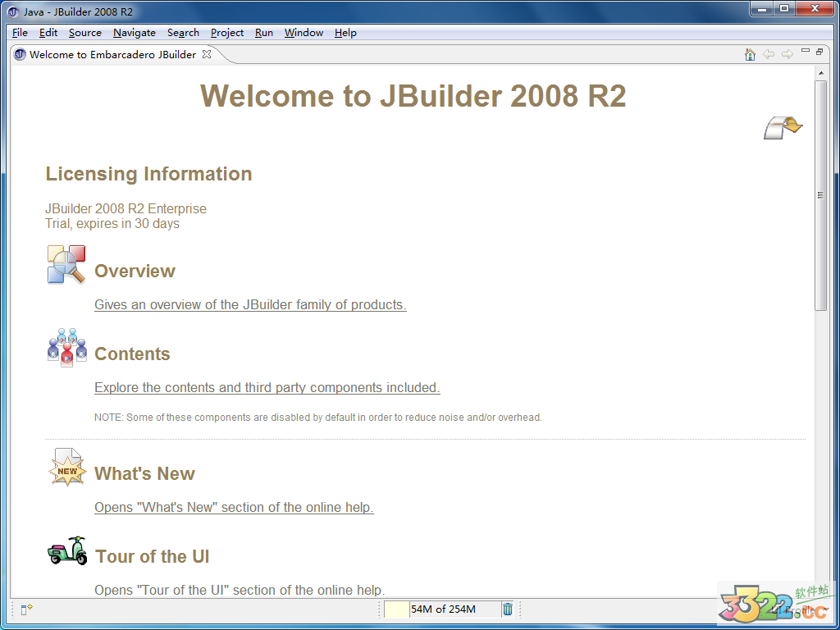Open the Run menu
Viewport: 840px width, 630px height.
pyautogui.click(x=264, y=33)
